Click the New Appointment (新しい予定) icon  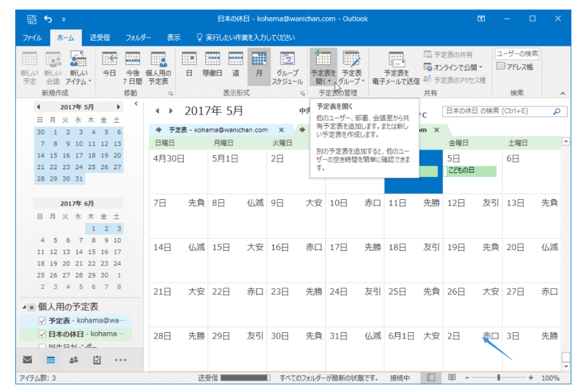(x=29, y=67)
